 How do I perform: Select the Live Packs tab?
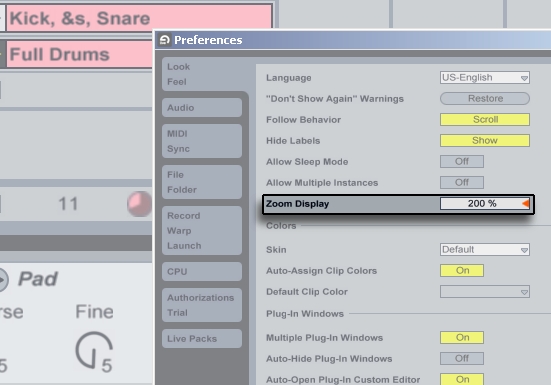tap(202, 339)
